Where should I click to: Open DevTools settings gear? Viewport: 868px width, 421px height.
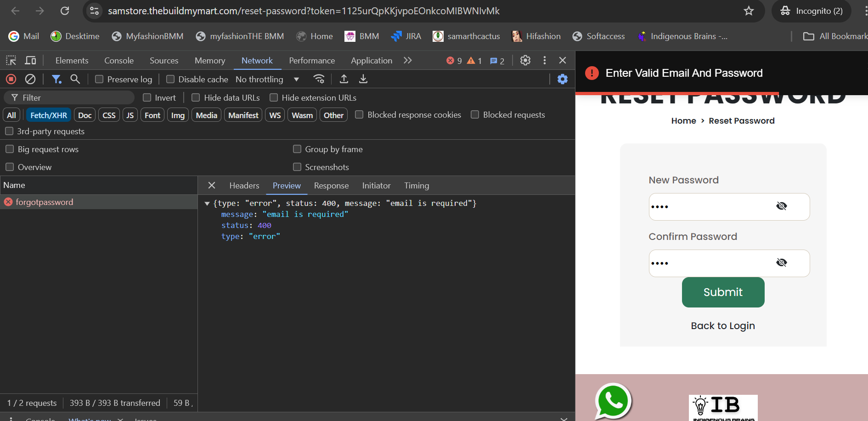[x=525, y=60]
